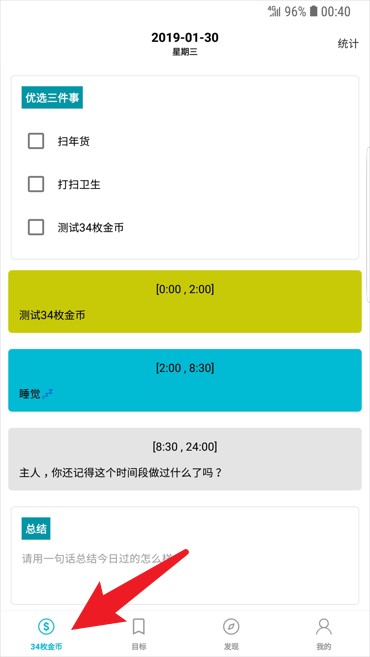Check the 打扫卫生 checkbox
This screenshot has height=657, width=370.
pos(36,184)
